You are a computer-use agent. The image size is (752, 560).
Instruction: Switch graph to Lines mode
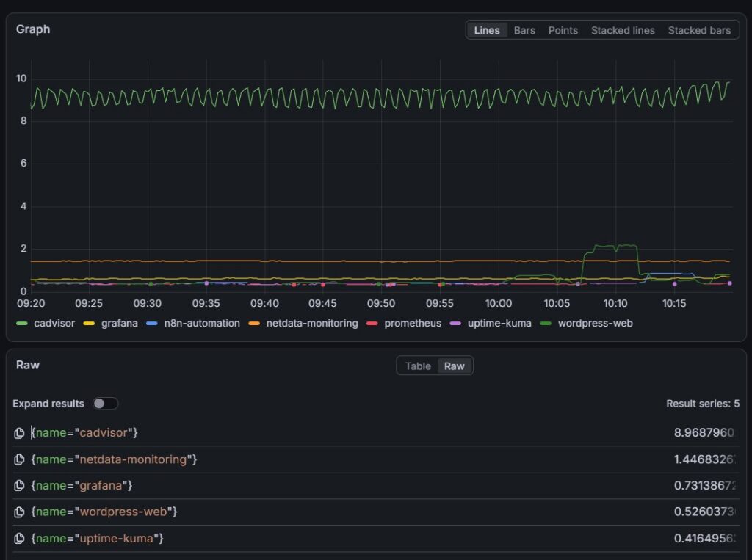click(487, 30)
